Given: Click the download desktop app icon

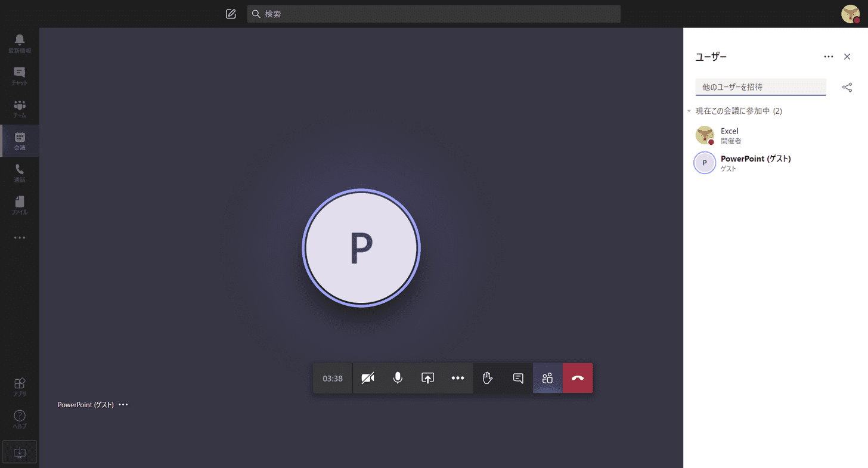Looking at the screenshot, I should click(20, 452).
